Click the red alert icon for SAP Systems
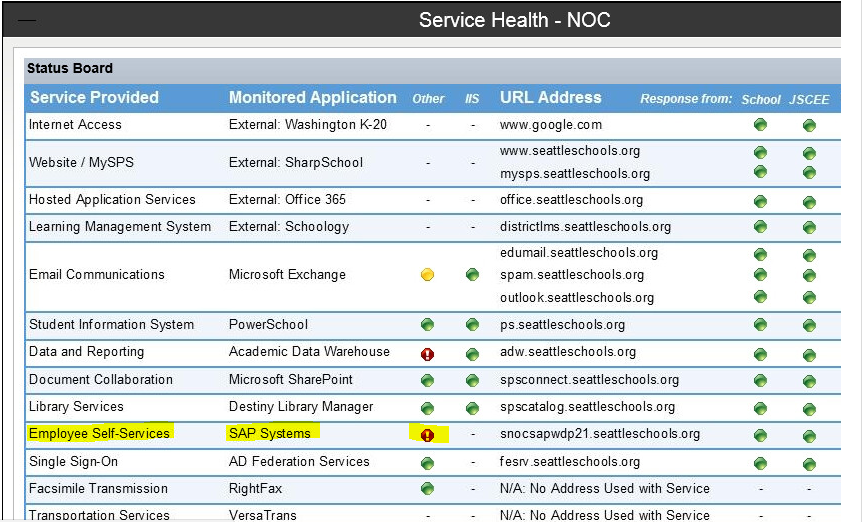This screenshot has height=522, width=863. click(x=427, y=436)
